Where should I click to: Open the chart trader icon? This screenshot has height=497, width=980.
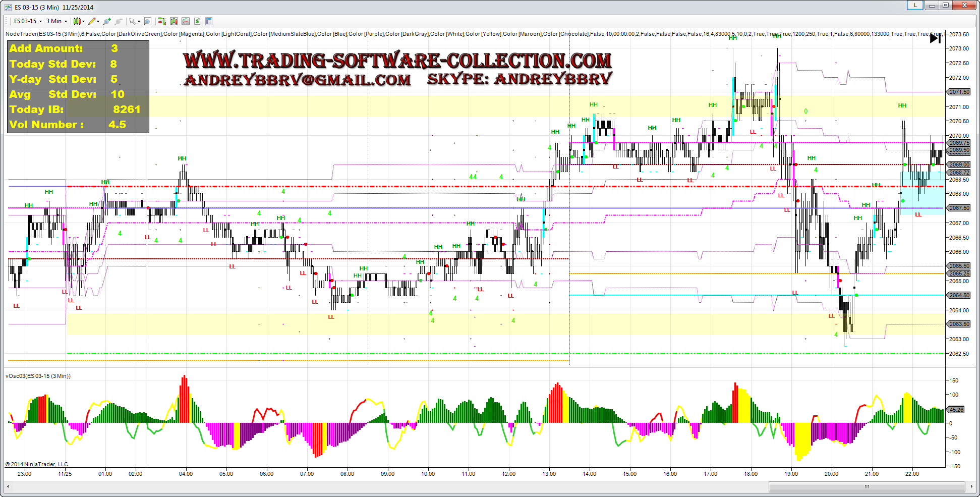(162, 21)
